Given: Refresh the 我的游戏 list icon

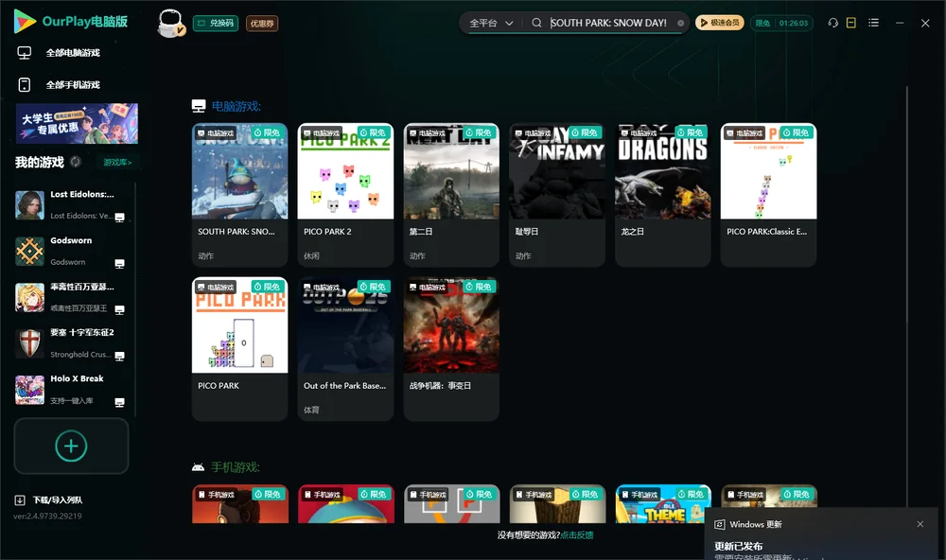Looking at the screenshot, I should click(x=76, y=162).
